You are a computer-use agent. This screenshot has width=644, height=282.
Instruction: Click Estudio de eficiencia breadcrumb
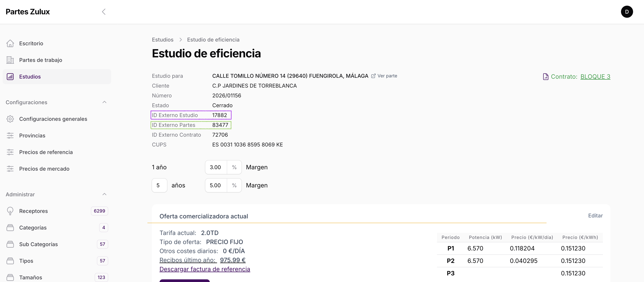tap(213, 39)
